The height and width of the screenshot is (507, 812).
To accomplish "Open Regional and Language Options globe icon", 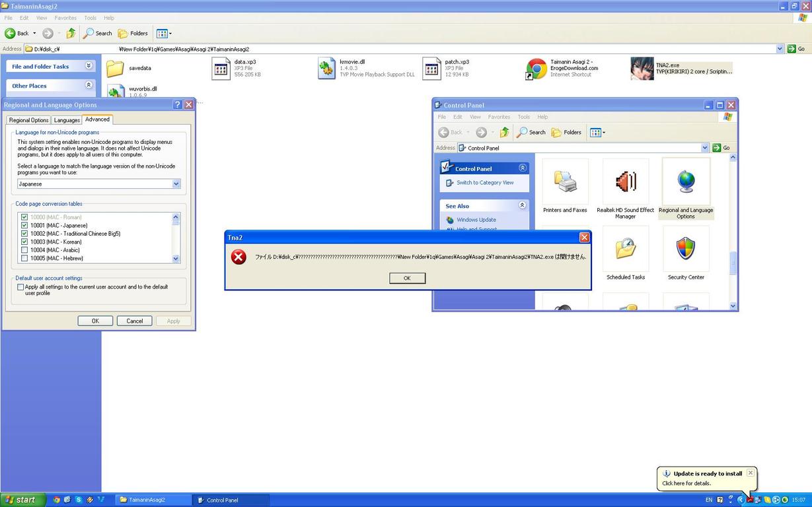I will pos(686,182).
